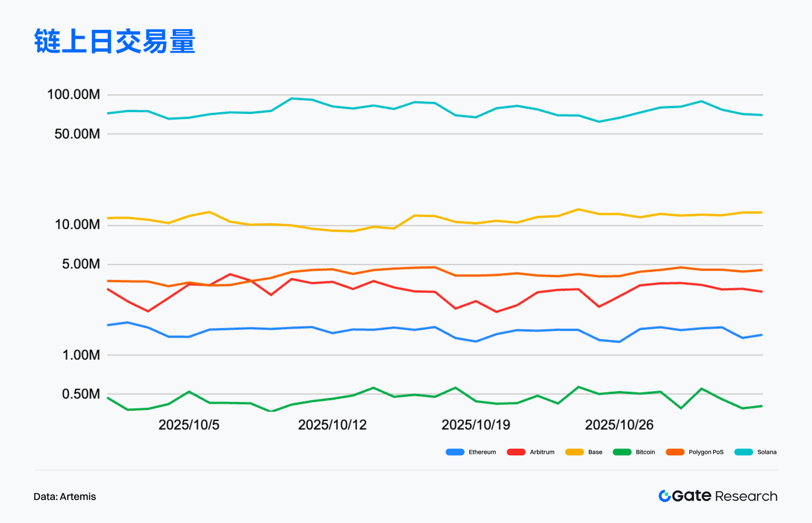Click the Gate Research brand text
This screenshot has height=523, width=812.
pos(724,496)
